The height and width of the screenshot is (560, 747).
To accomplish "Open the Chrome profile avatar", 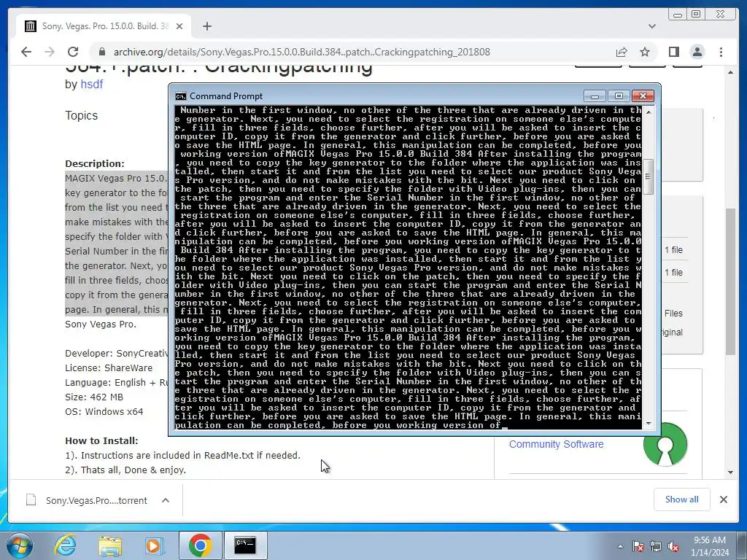I will (697, 52).
